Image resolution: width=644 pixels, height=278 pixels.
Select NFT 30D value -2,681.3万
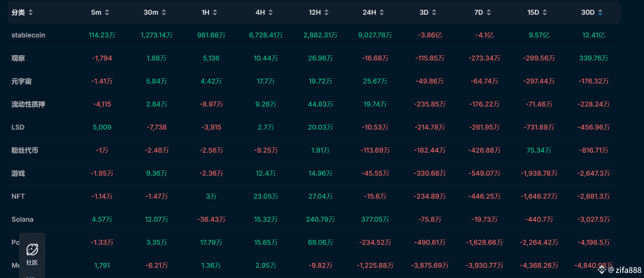(594, 196)
